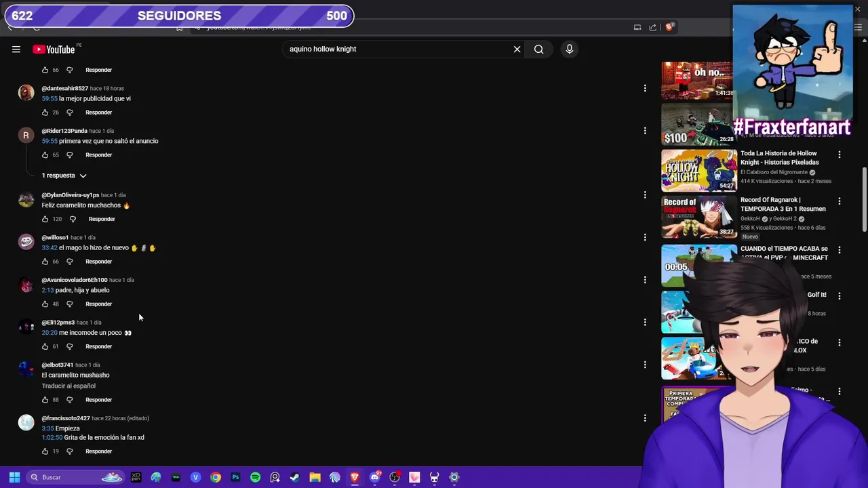Like "padre, hija y abuelo" comment

coord(45,304)
